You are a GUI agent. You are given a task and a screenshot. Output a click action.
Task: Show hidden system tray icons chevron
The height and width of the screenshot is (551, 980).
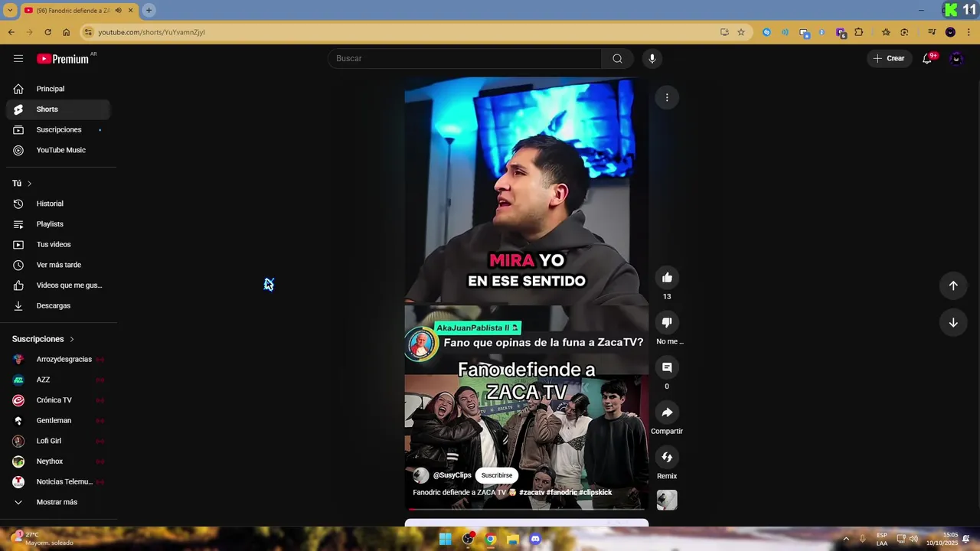pyautogui.click(x=846, y=539)
